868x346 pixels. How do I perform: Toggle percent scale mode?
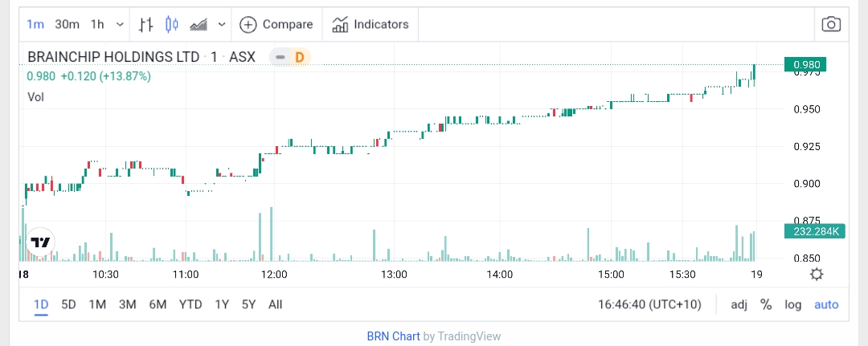766,304
